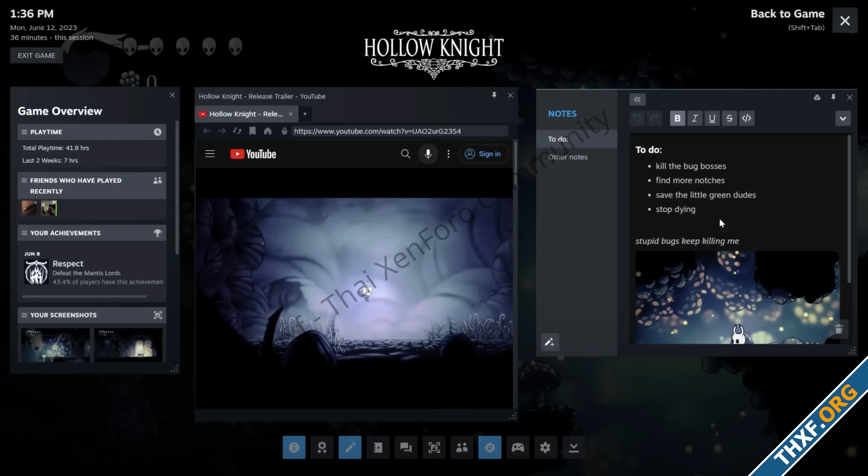This screenshot has height=476, width=868.
Task: Toggle underline formatting in Notes editor
Action: point(712,118)
